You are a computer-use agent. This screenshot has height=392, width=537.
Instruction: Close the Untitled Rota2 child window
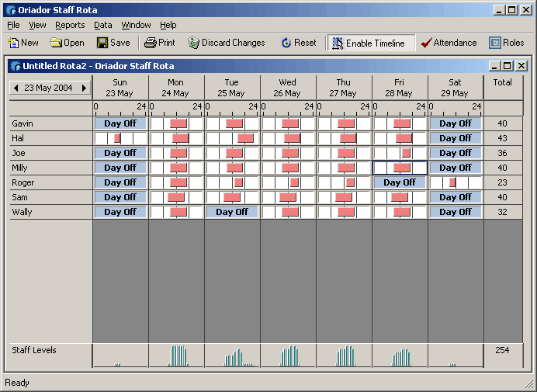521,65
